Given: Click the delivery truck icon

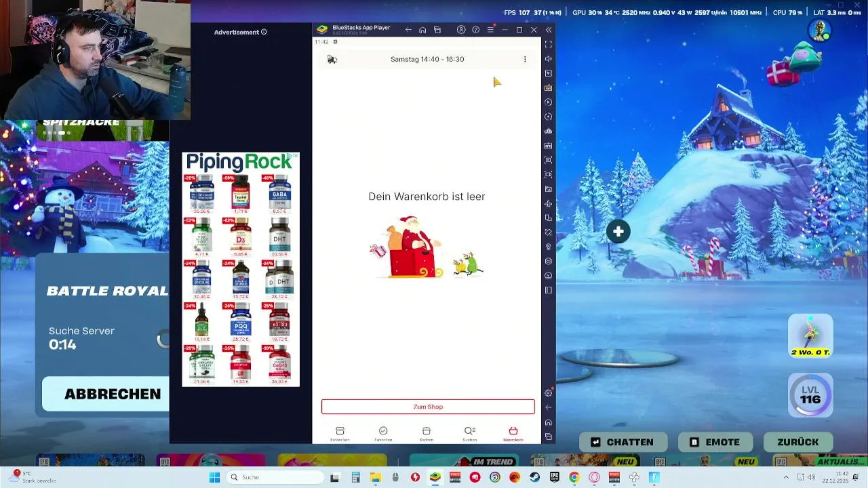Looking at the screenshot, I should [x=332, y=60].
